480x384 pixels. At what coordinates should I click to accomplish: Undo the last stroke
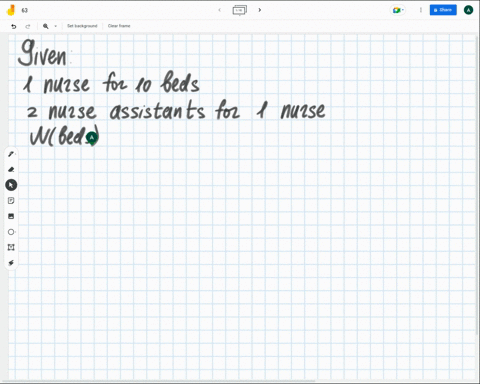(13, 26)
